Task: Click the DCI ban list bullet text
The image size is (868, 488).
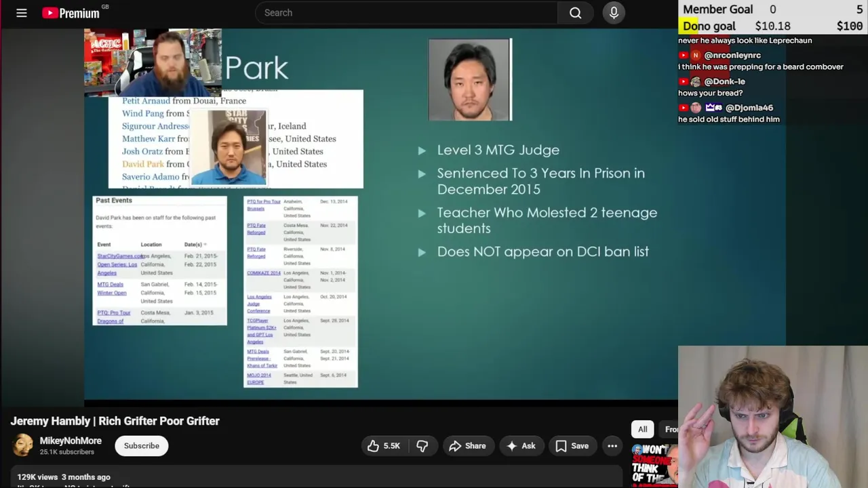Action: tap(542, 251)
